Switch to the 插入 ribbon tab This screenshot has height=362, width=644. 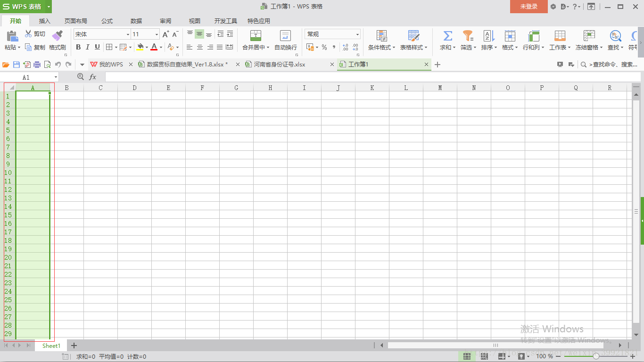point(45,21)
